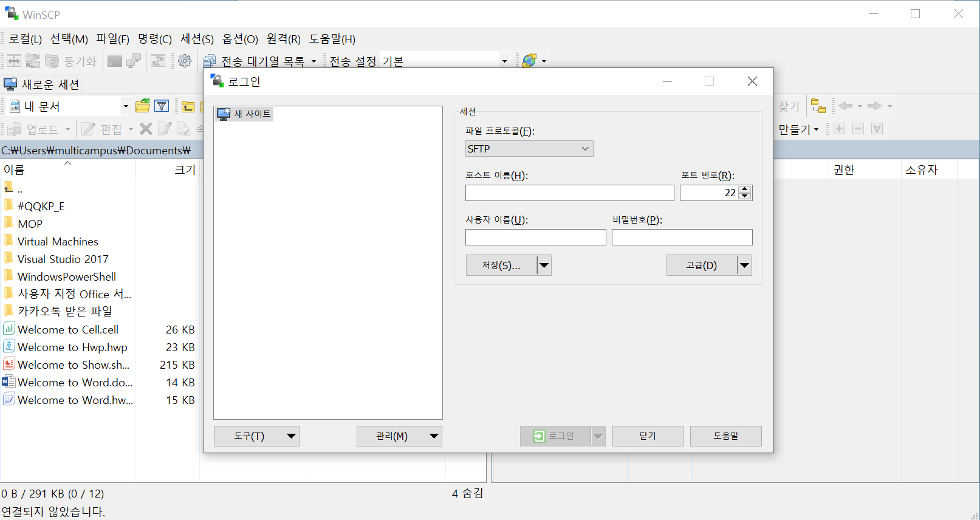980x520 pixels.
Task: Increase the port number with up spinner
Action: click(745, 190)
